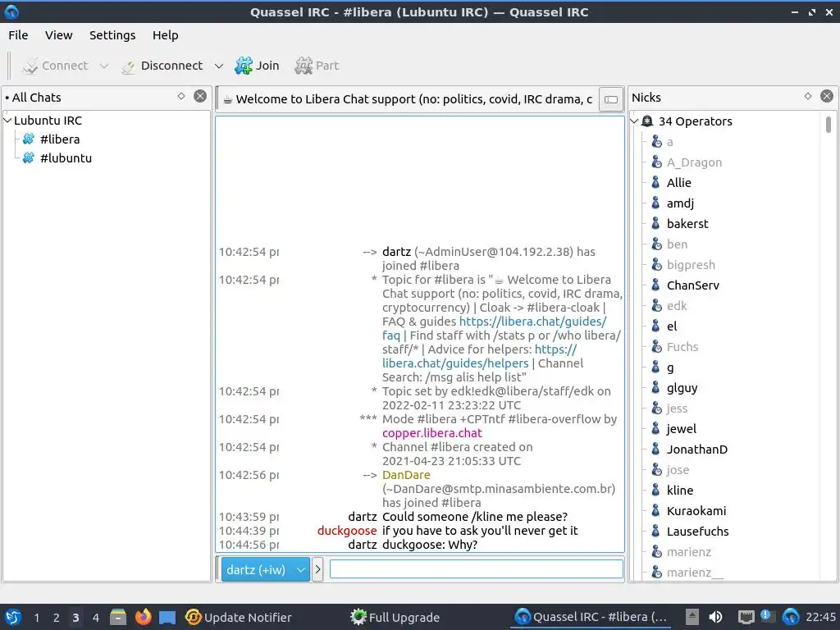The image size is (840, 630).
Task: Click the #libera channel icon
Action: 29,139
